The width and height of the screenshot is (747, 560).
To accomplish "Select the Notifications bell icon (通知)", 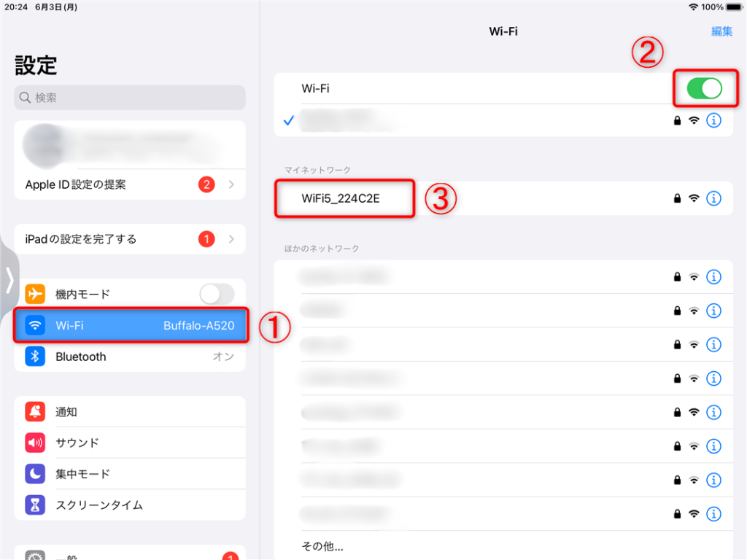I will pyautogui.click(x=35, y=411).
